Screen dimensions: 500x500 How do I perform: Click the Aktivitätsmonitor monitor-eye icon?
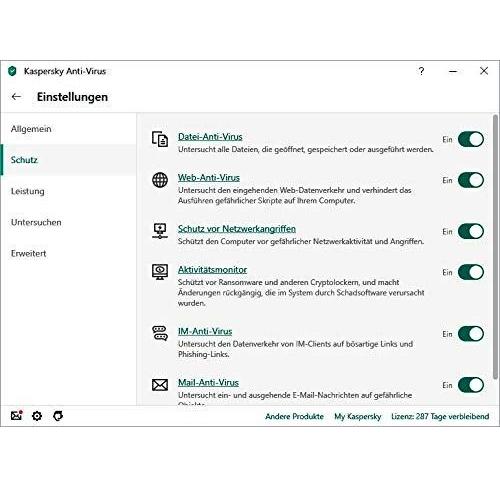coord(160,272)
